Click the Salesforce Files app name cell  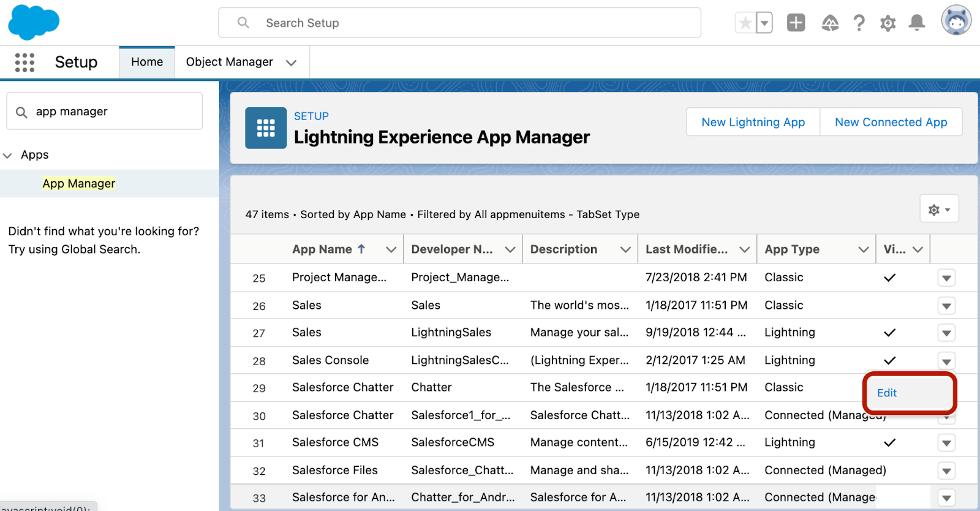coord(334,471)
